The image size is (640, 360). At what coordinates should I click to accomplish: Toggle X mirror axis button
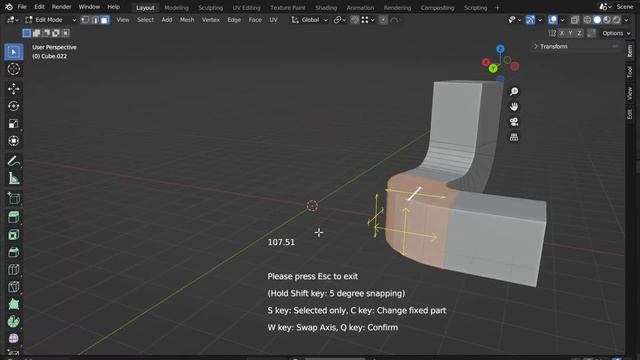coord(562,33)
